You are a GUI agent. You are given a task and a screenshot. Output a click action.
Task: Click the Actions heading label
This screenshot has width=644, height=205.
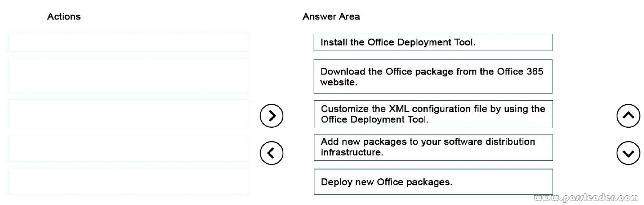(x=64, y=16)
